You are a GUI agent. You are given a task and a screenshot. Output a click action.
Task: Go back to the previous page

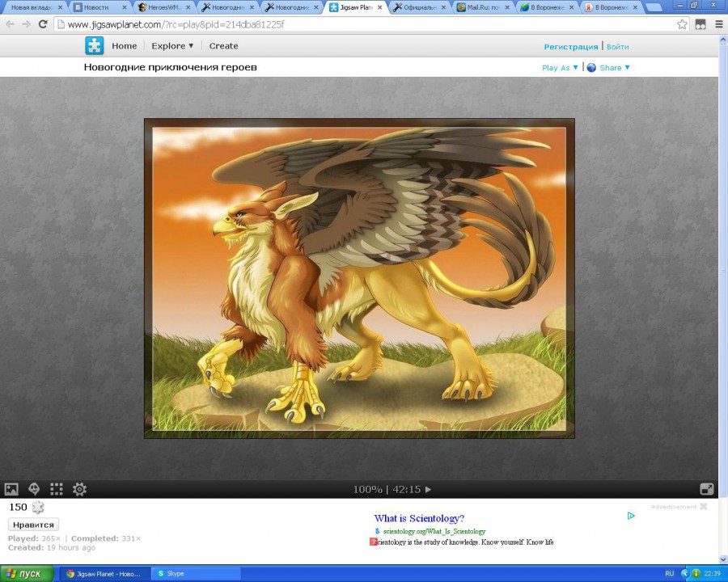click(11, 24)
